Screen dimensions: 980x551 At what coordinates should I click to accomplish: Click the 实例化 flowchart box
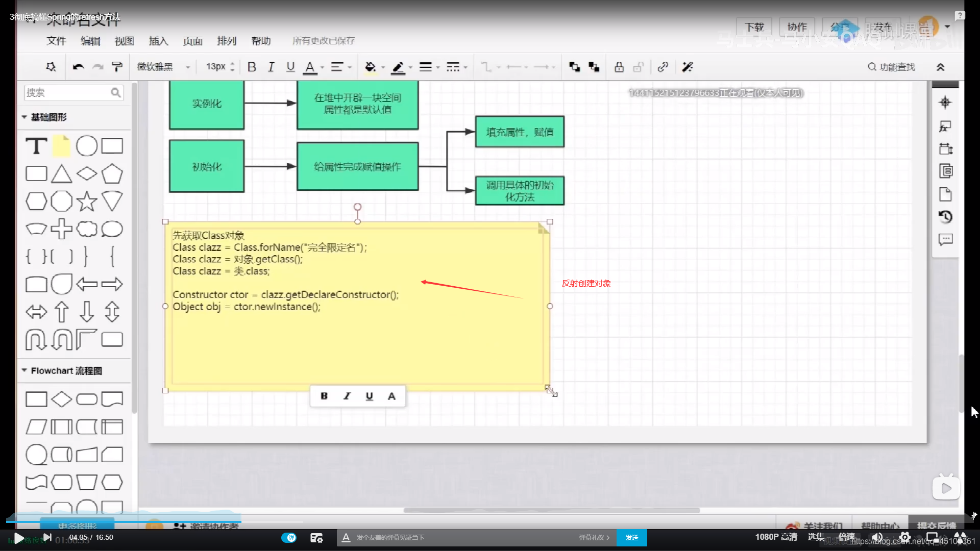pyautogui.click(x=207, y=104)
